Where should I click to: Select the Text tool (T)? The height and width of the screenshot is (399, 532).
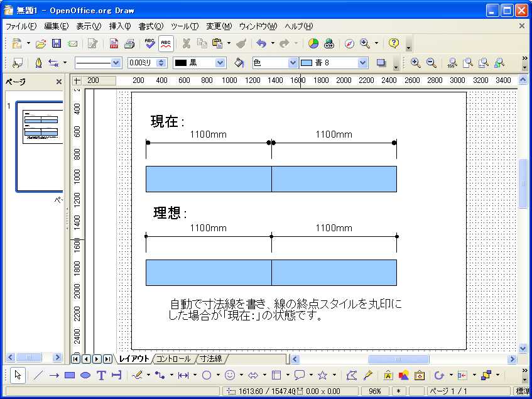(x=100, y=375)
